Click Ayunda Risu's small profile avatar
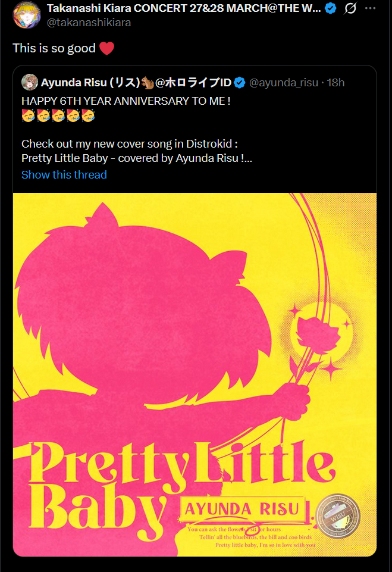 coord(30,83)
